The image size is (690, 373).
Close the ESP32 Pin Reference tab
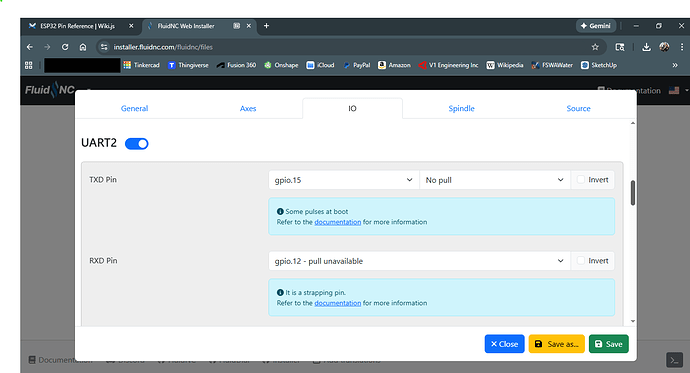[x=131, y=26]
